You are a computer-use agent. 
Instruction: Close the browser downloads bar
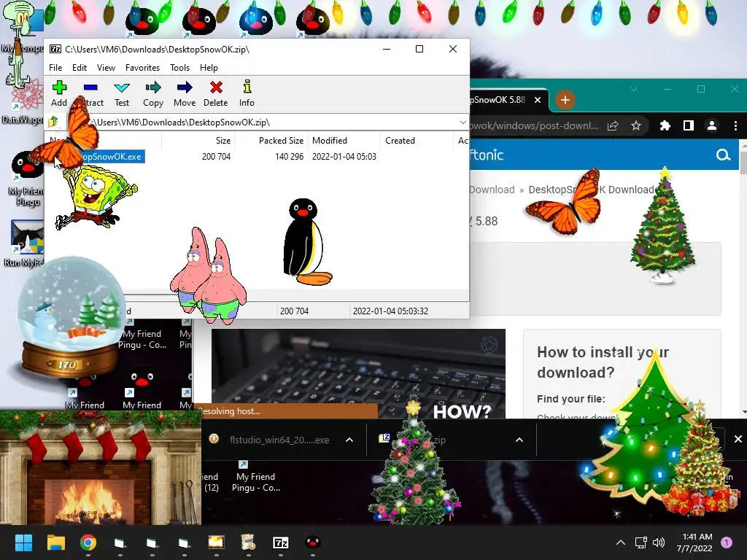(738, 439)
